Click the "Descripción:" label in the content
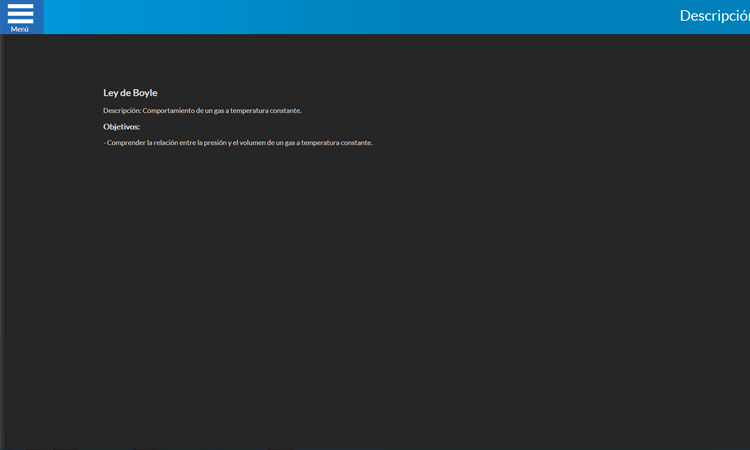Screen dimensions: 750x450 pos(122,111)
